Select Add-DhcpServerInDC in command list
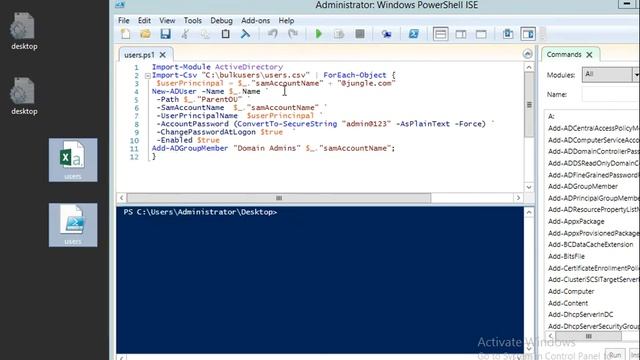The image size is (640, 360). point(580,315)
